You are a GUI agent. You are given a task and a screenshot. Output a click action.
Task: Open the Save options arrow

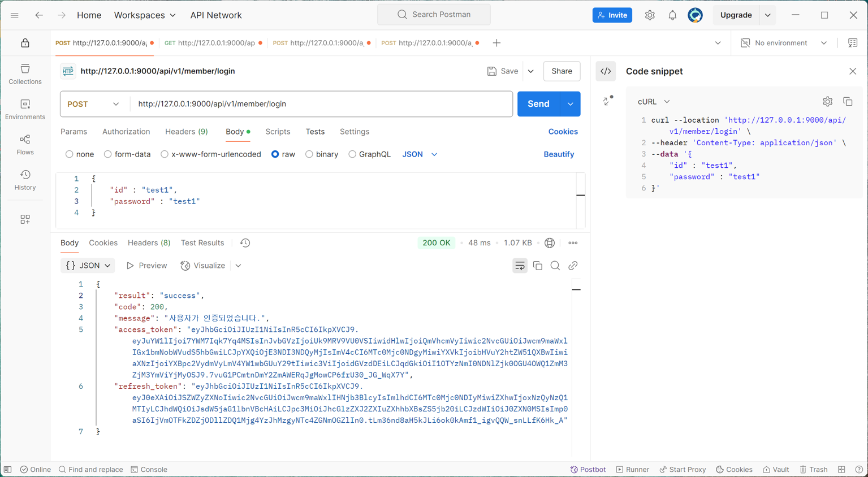[x=530, y=71]
